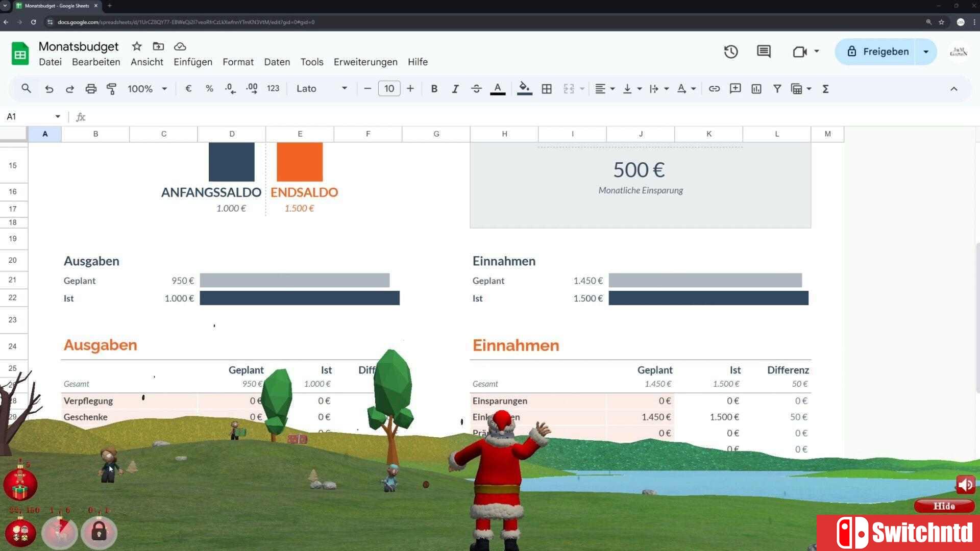The height and width of the screenshot is (551, 980).
Task: Open the Daten menu
Action: 277,62
